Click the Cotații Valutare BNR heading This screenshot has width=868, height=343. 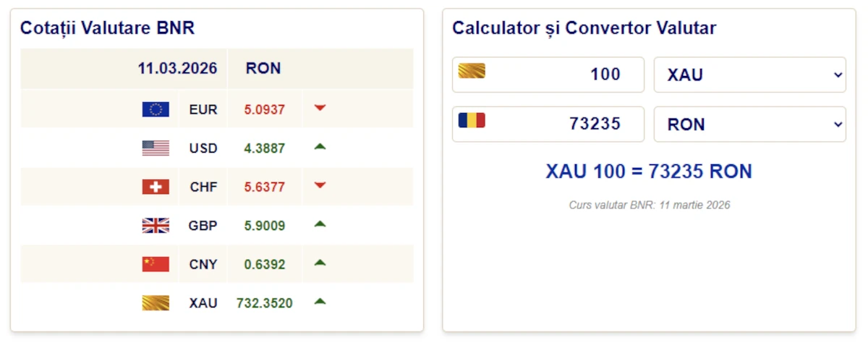107,28
